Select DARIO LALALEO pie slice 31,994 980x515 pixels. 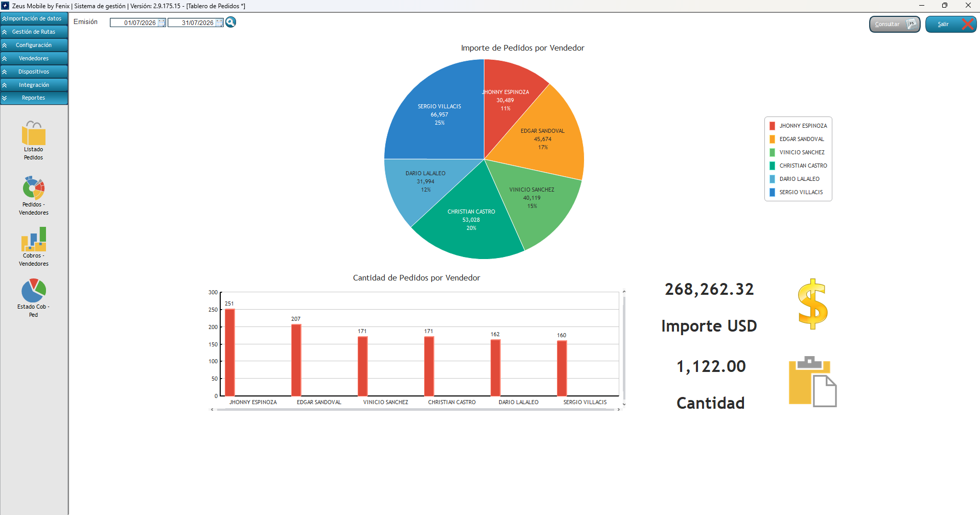click(425, 181)
